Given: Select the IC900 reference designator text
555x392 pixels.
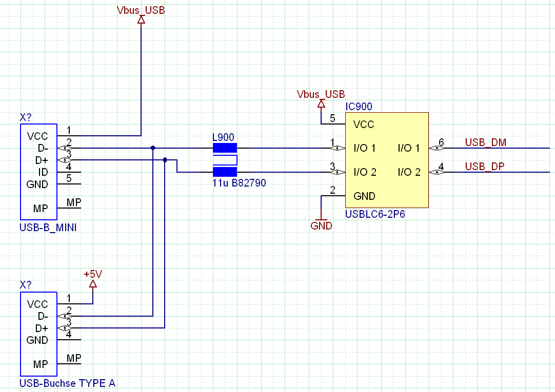Looking at the screenshot, I should (x=360, y=107).
